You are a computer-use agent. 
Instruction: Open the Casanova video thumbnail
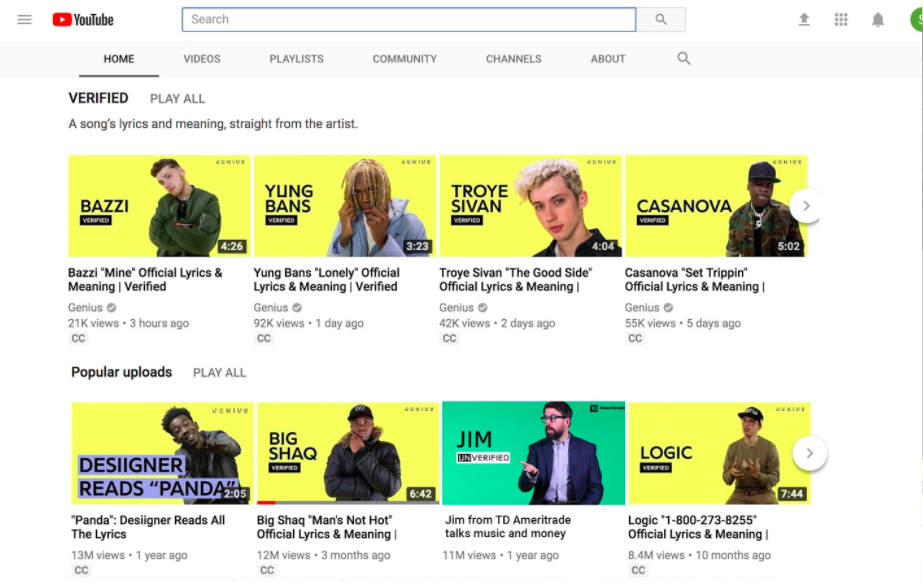(716, 205)
